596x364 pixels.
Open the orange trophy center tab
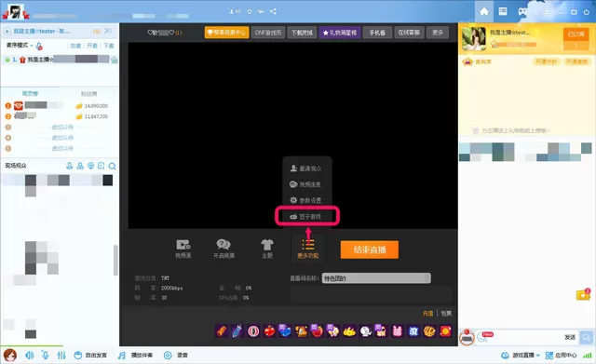point(227,33)
